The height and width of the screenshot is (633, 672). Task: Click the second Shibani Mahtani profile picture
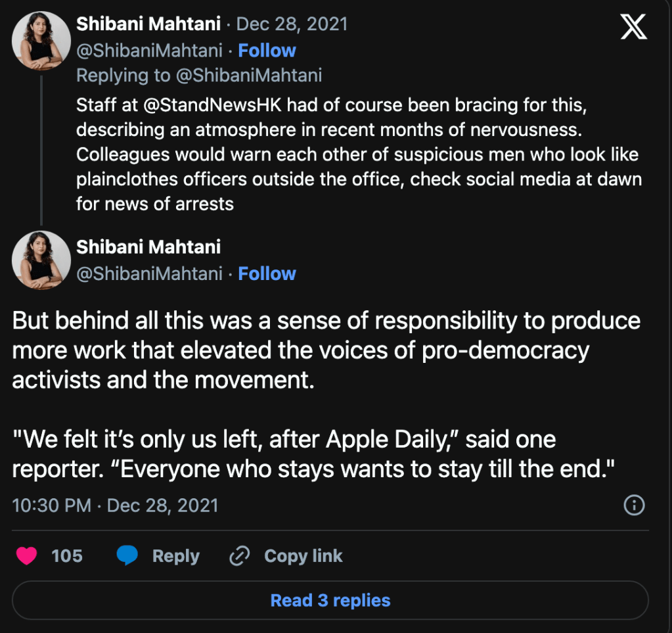(41, 260)
